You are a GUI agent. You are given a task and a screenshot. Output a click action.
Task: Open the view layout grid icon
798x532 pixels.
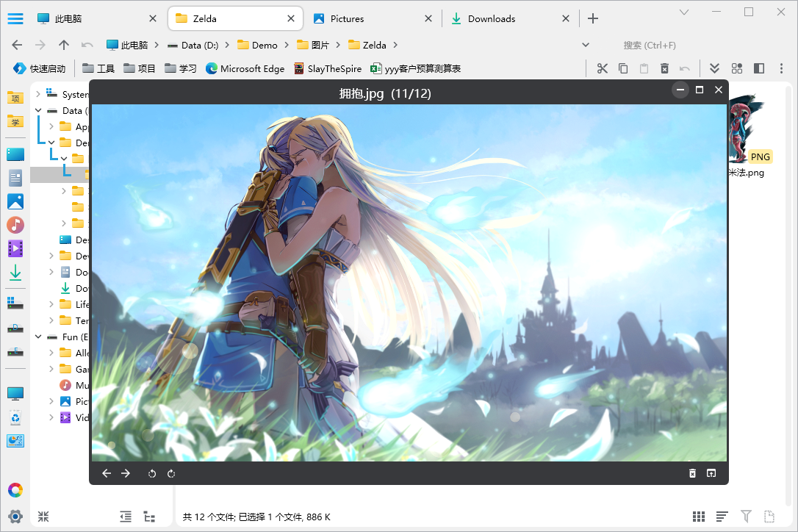click(737, 68)
